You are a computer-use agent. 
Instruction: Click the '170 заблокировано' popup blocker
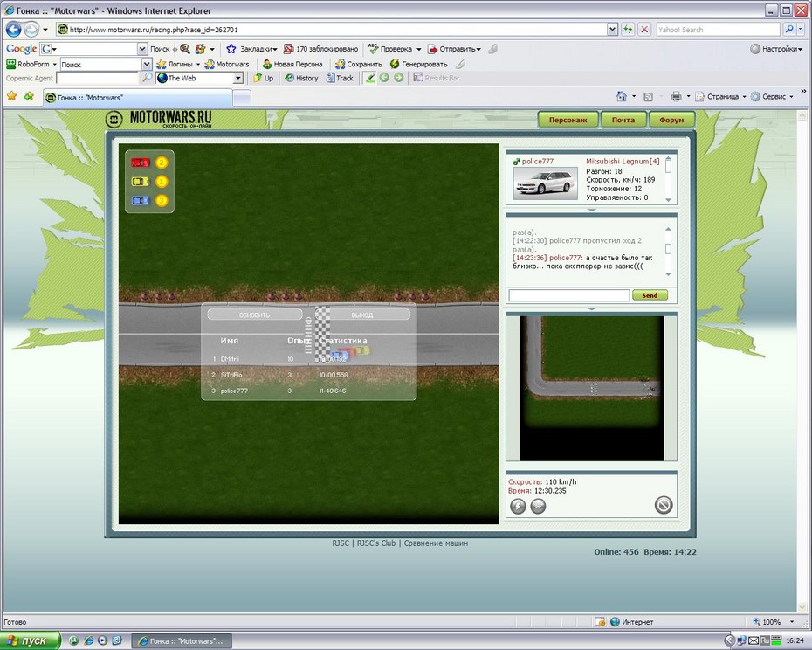[x=321, y=49]
